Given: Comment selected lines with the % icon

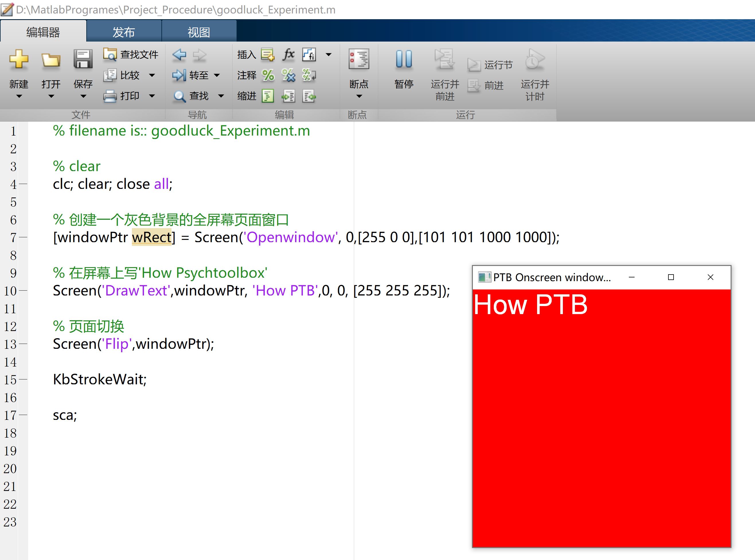Looking at the screenshot, I should 268,76.
